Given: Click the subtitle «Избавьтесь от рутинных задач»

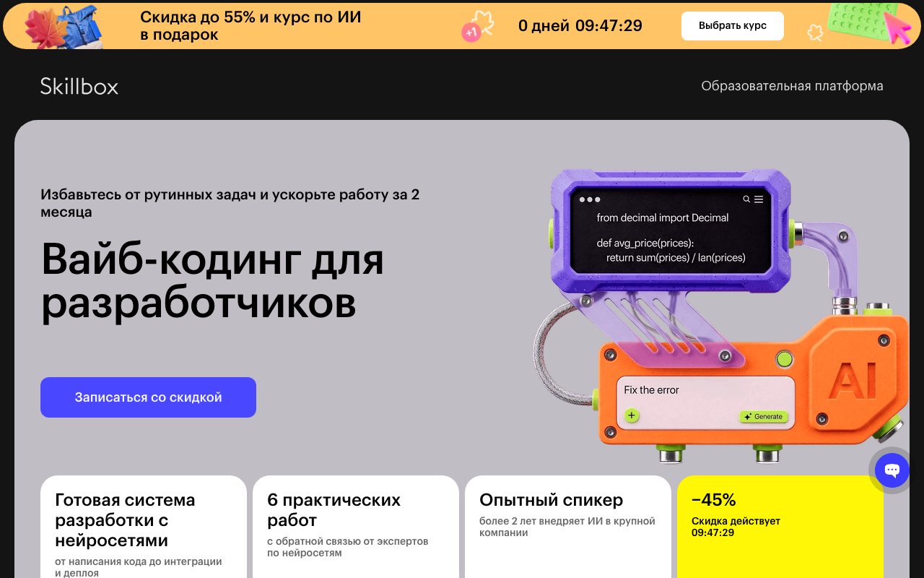Looking at the screenshot, I should 230,203.
